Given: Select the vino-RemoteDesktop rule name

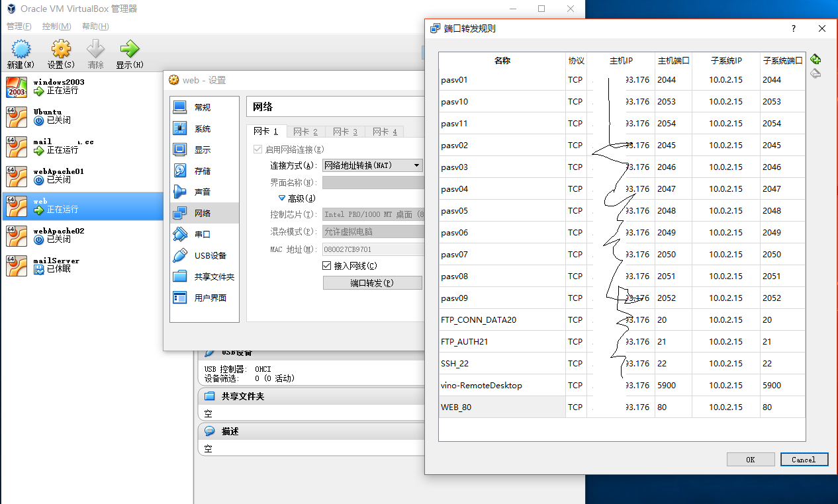Looking at the screenshot, I should click(x=502, y=386).
